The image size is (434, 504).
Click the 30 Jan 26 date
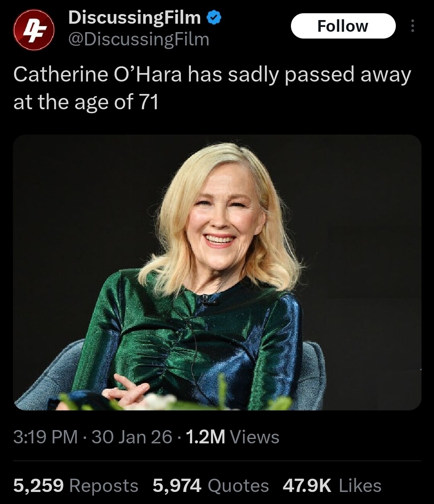coord(132,437)
